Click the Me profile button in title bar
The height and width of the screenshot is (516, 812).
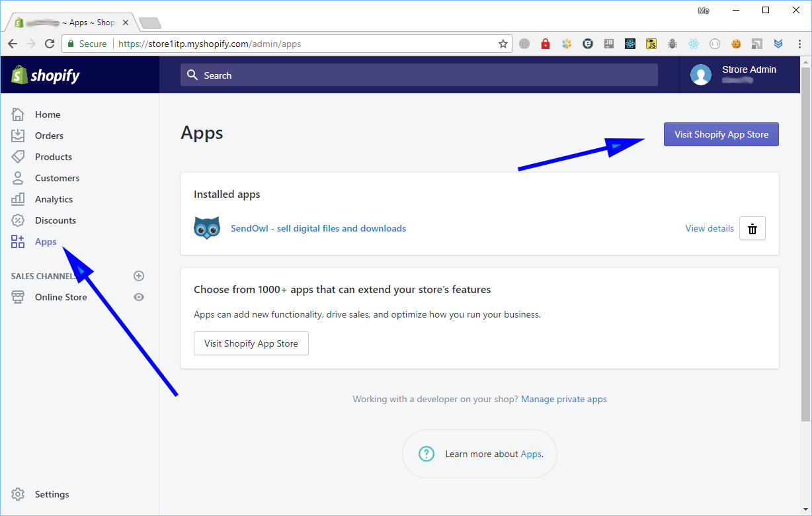pos(704,11)
